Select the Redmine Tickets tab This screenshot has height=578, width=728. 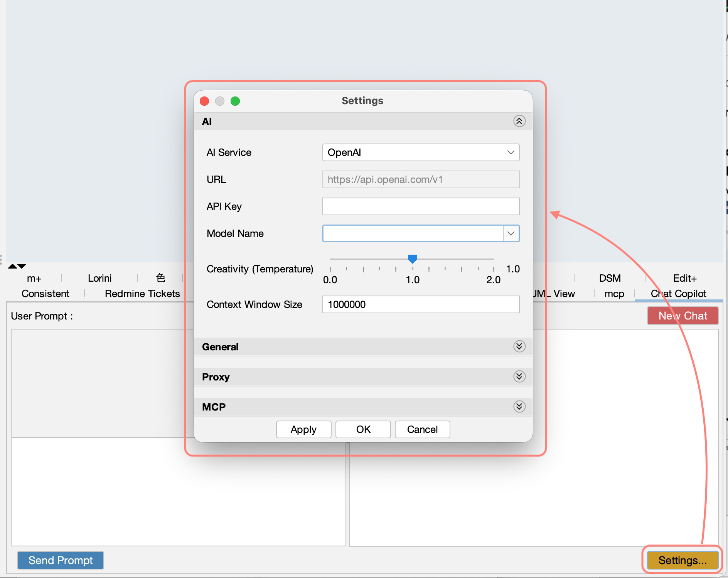[x=142, y=294]
